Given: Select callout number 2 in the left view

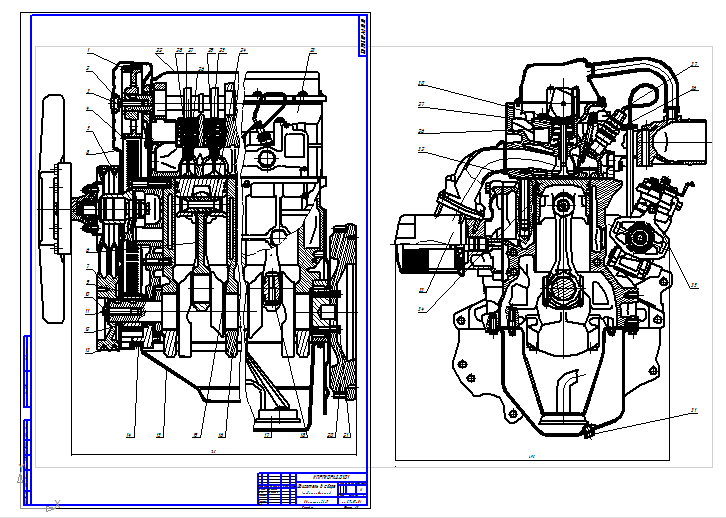Looking at the screenshot, I should point(88,69).
